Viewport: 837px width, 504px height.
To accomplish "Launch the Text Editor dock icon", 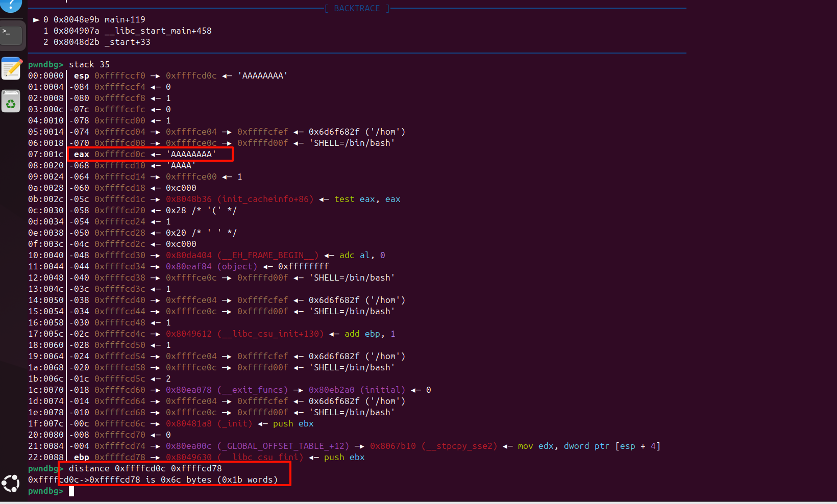I will click(x=11, y=69).
